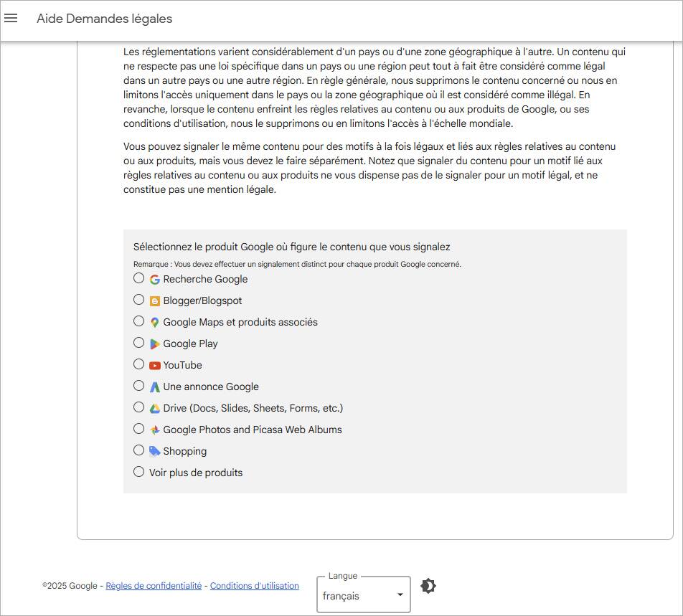Click the language dropdown arrow
This screenshot has width=683, height=616.
(x=400, y=595)
